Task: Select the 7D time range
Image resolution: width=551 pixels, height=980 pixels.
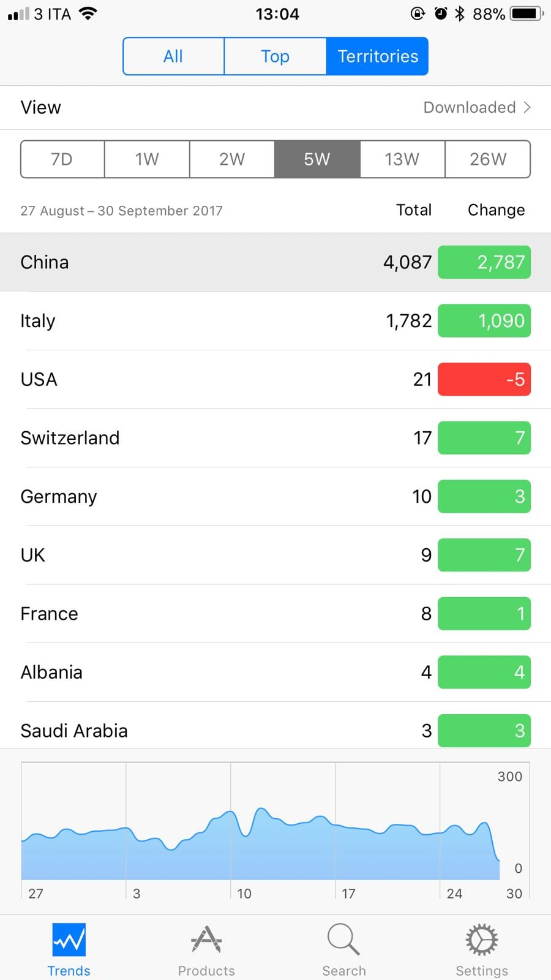Action: click(x=62, y=159)
